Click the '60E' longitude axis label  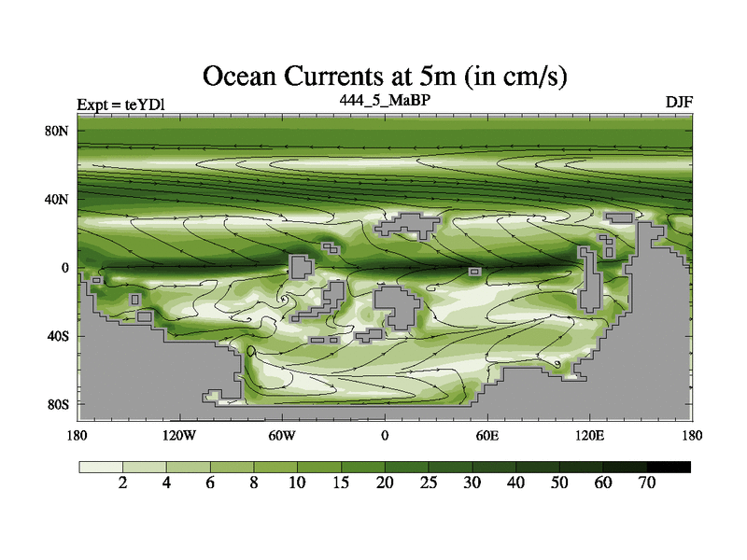[x=486, y=435]
